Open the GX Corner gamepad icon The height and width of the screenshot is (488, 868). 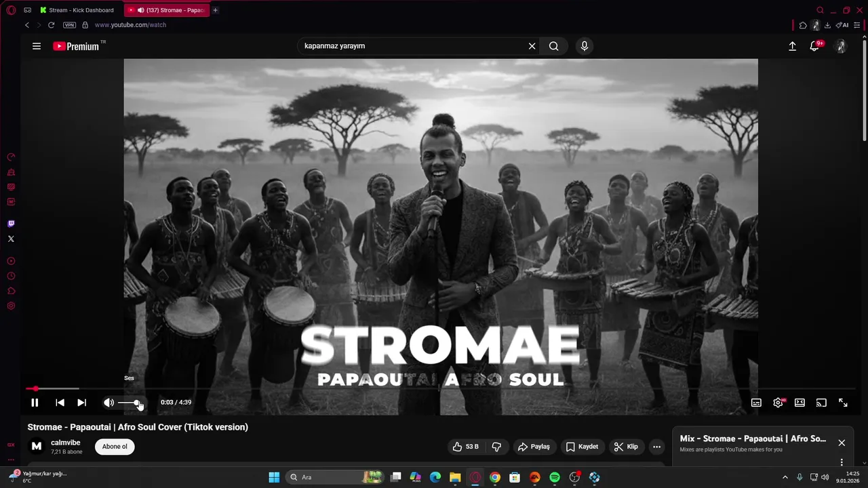coord(27,10)
